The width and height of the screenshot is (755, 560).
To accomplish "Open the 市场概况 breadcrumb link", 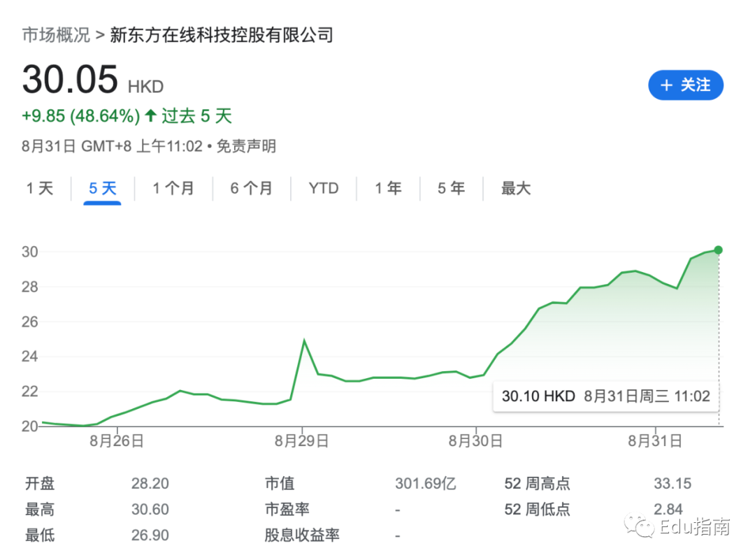I will point(57,35).
